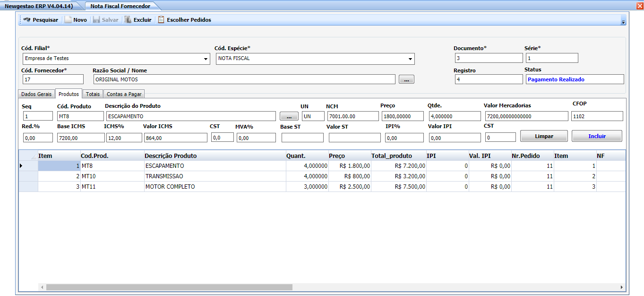Click the UN unit field

click(x=313, y=116)
